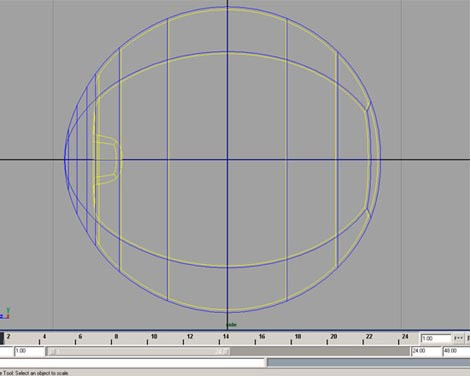The width and height of the screenshot is (471, 376).
Task: Click the command line input field
Action: [x=133, y=362]
